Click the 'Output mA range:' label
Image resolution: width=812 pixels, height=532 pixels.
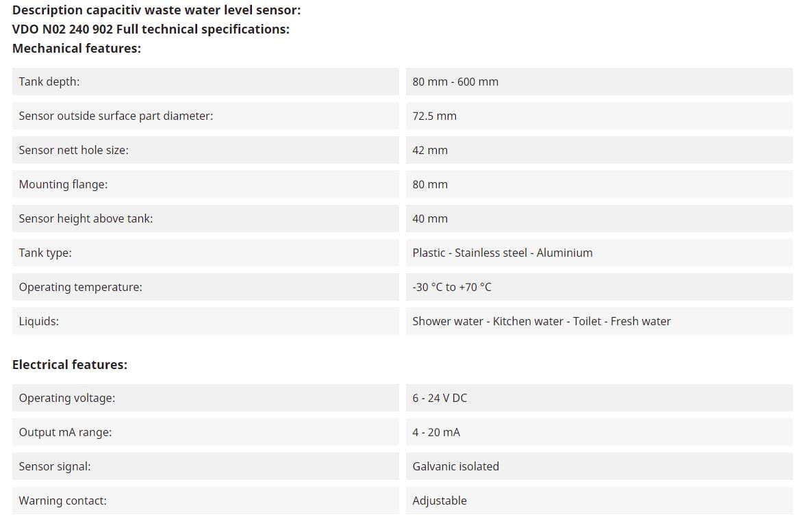pyautogui.click(x=65, y=432)
